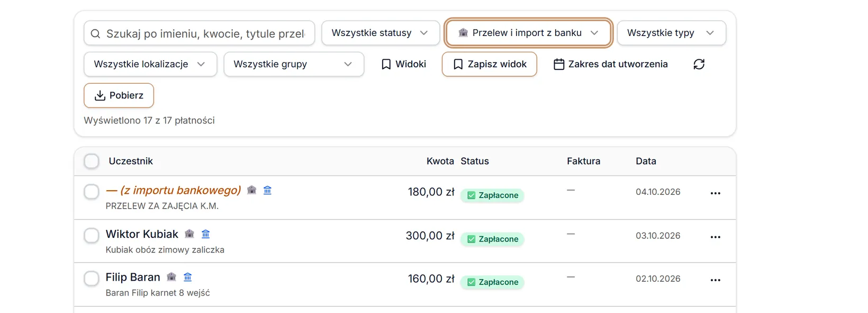Viewport: 868px width, 313px height.
Task: Click the bank building icon next to Wiktor Kubiak
Action: pyautogui.click(x=189, y=234)
